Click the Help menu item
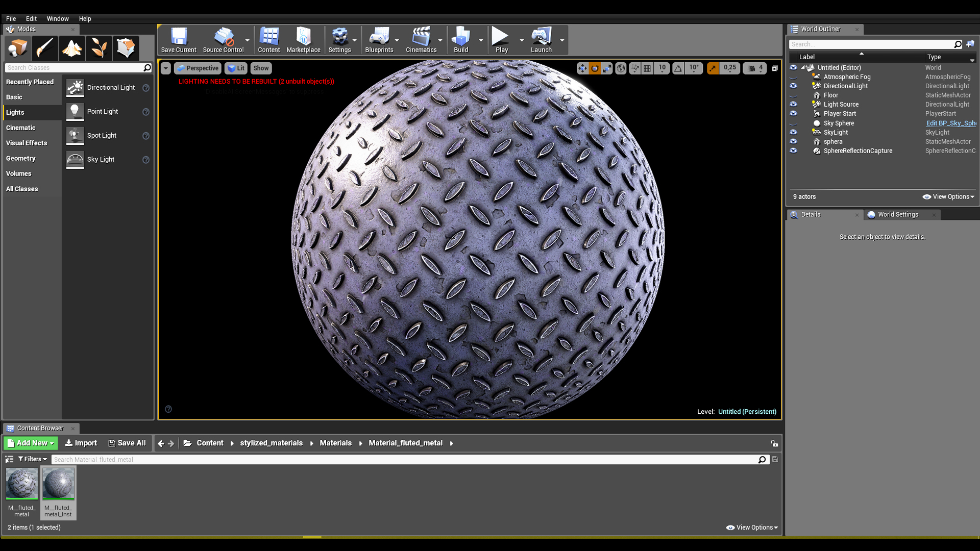Image resolution: width=980 pixels, height=551 pixels. coord(84,18)
